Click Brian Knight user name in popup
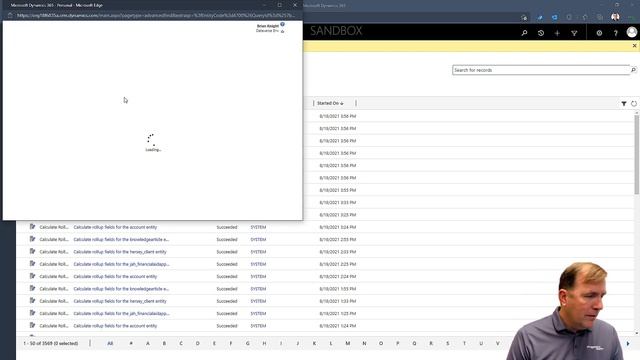Viewport: 640px width, 360px height. (x=268, y=26)
